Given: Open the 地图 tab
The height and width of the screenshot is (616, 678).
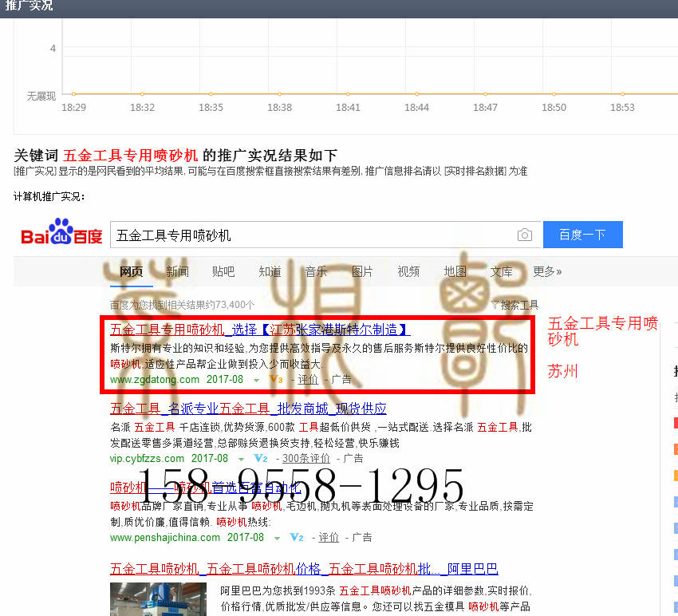Looking at the screenshot, I should [455, 271].
